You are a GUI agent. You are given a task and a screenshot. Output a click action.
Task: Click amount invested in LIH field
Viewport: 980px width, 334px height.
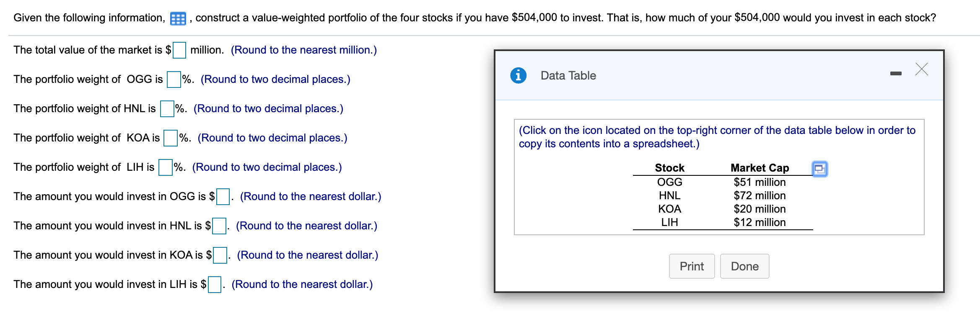coord(215,285)
